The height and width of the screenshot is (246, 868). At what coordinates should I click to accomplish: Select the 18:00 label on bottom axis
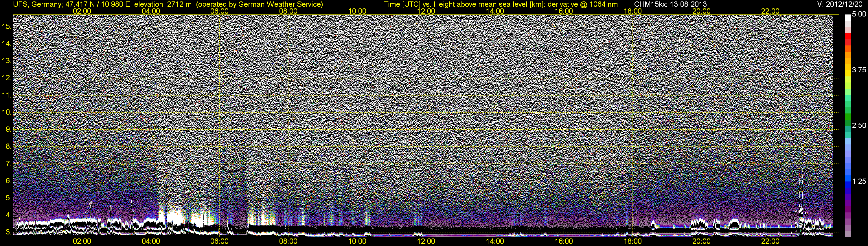[632, 241]
